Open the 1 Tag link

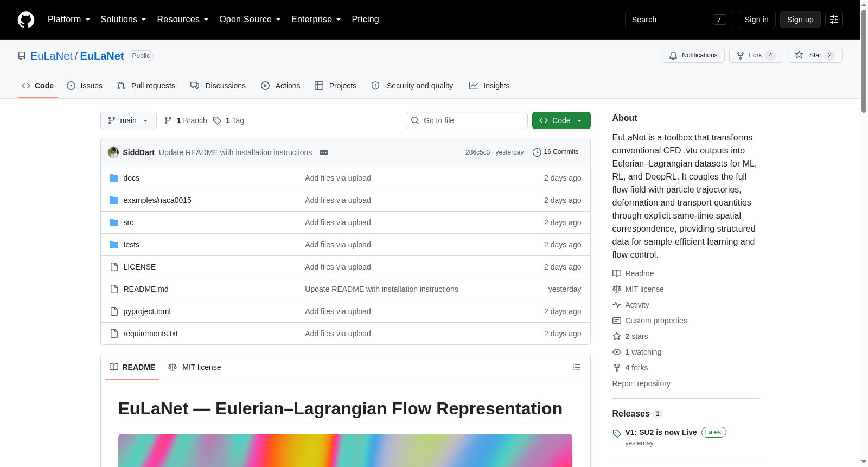click(228, 120)
